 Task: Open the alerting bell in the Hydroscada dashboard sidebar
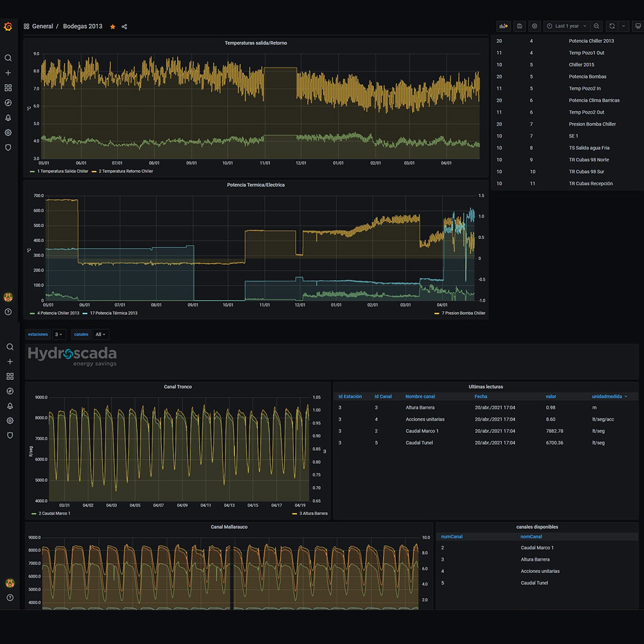tap(10, 406)
